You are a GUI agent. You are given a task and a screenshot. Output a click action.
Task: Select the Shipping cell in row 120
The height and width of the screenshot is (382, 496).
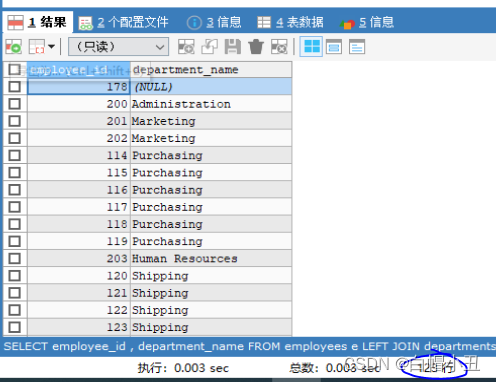211,276
